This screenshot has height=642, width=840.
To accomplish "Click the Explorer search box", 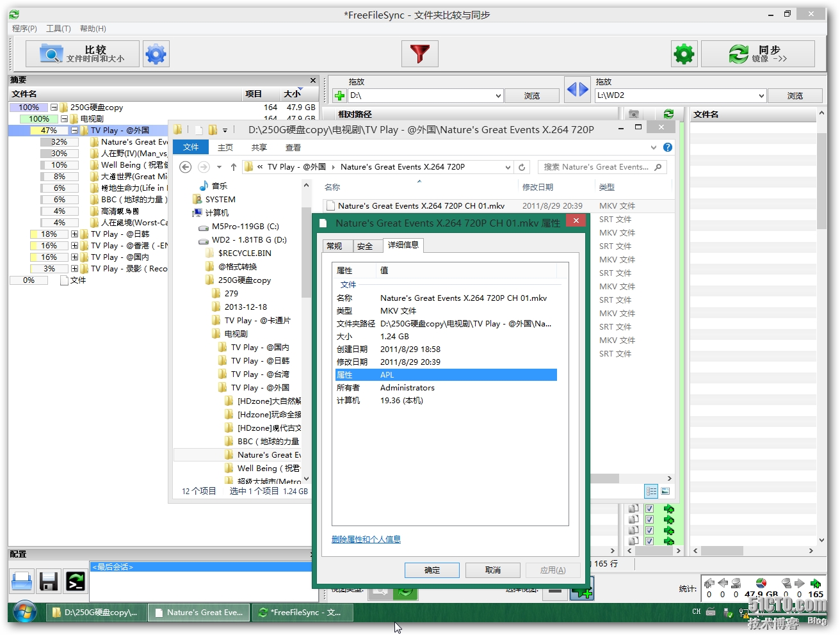I will point(602,167).
